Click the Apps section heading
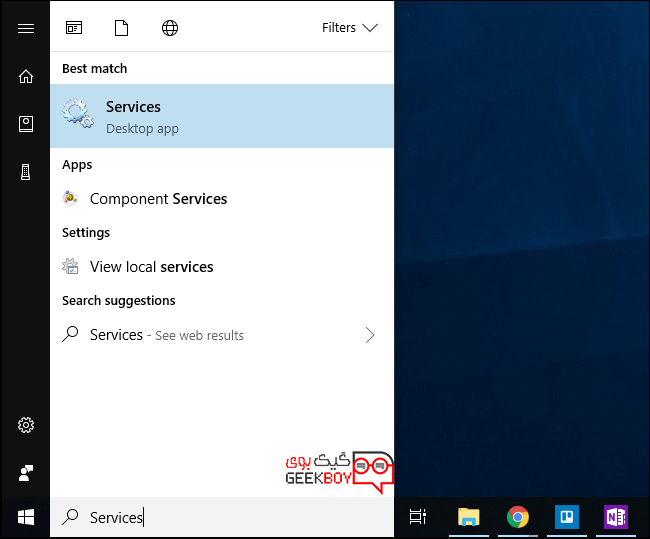Image resolution: width=650 pixels, height=539 pixels. pos(77,165)
